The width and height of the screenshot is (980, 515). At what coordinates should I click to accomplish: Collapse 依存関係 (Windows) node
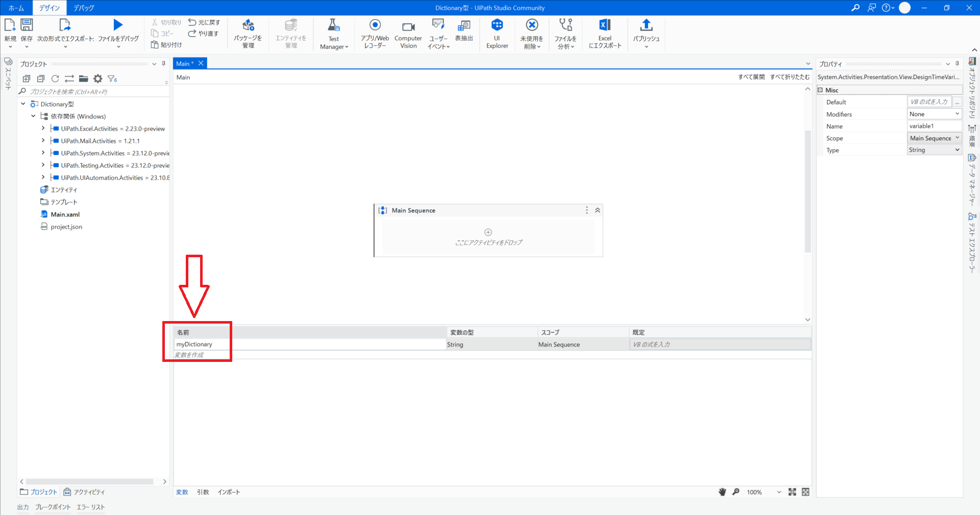tap(33, 116)
